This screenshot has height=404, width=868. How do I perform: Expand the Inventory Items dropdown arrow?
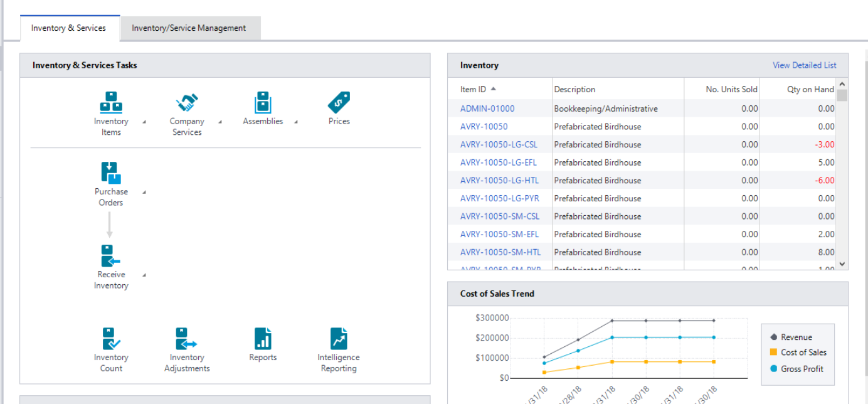tap(144, 122)
